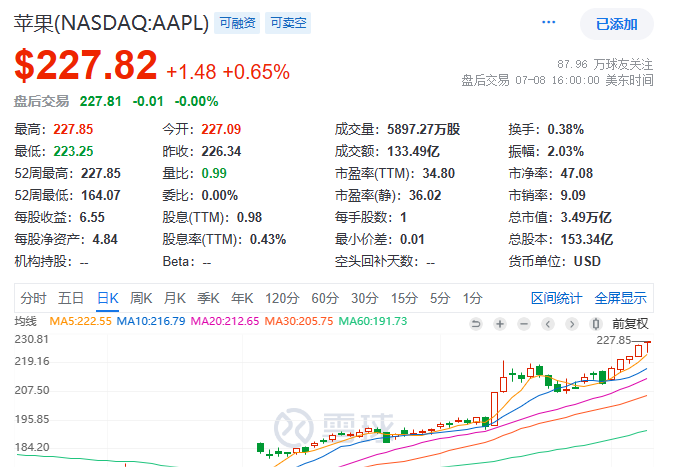
Task: Click the 换手 value 0.38%
Action: 566,129
